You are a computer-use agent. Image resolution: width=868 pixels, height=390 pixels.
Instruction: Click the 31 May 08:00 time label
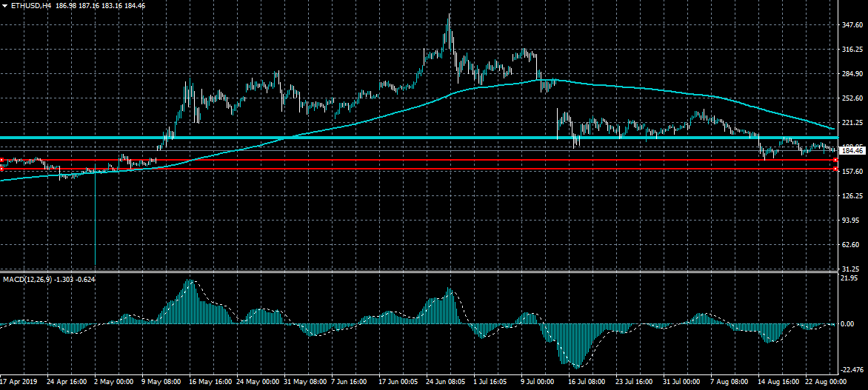pos(304,382)
